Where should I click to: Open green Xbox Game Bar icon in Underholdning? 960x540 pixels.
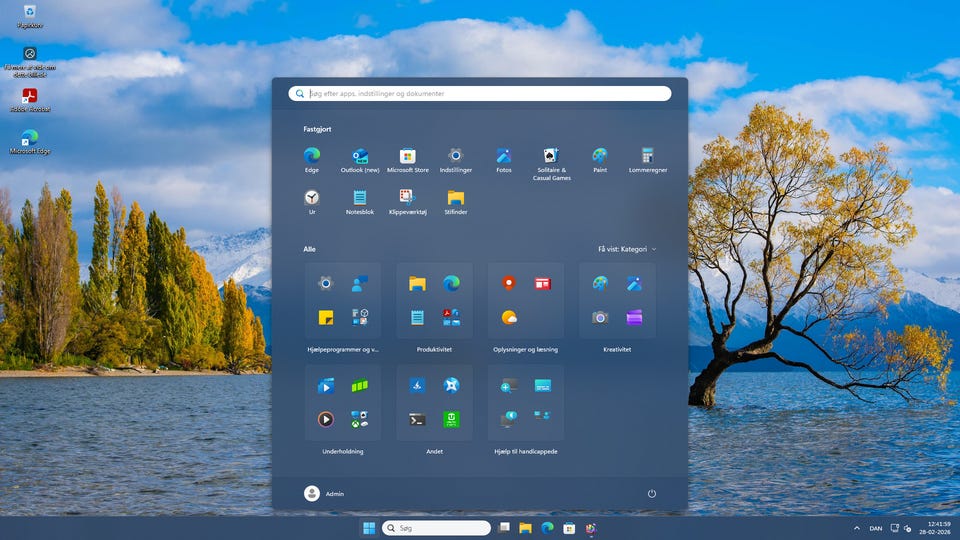[359, 385]
